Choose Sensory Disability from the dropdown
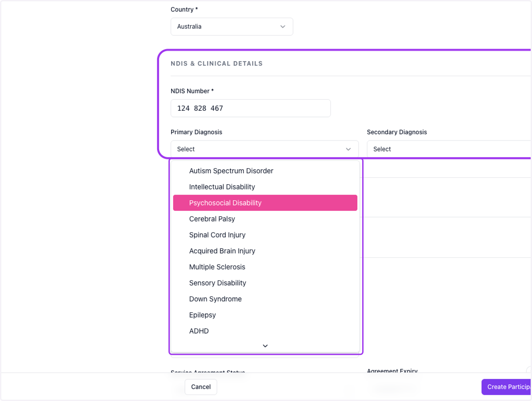Image resolution: width=532 pixels, height=401 pixels. click(x=265, y=283)
